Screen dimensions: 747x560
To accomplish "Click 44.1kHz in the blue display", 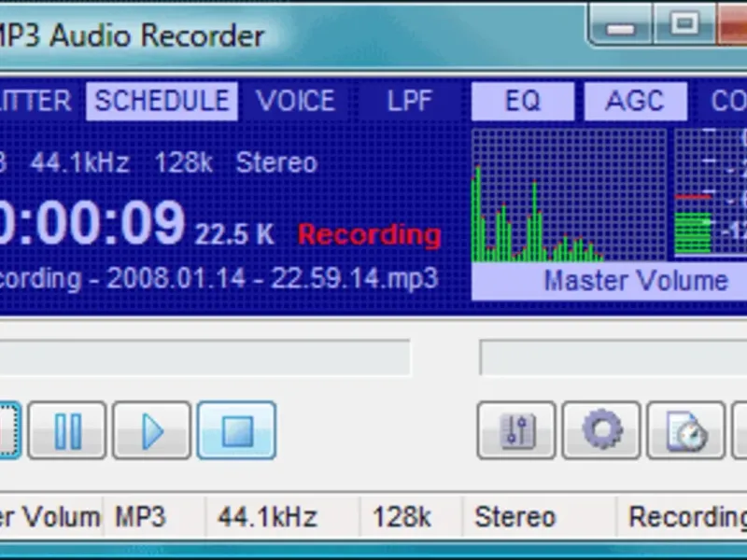I will pyautogui.click(x=80, y=162).
